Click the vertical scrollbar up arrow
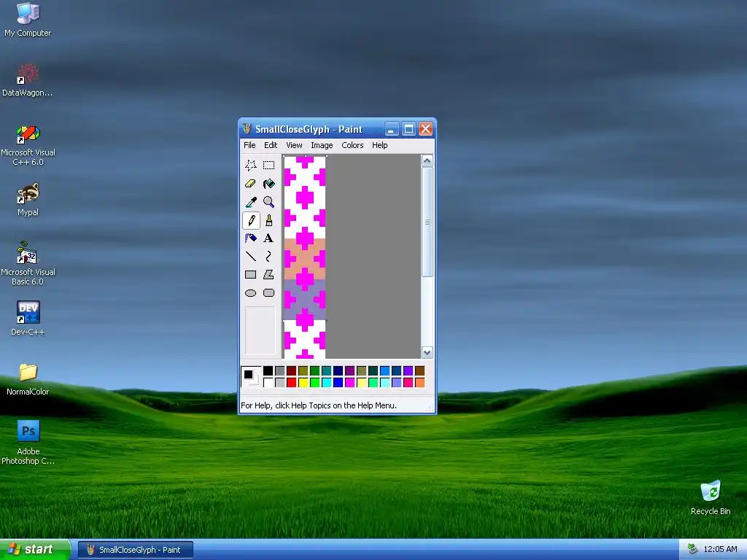Image resolution: width=747 pixels, height=560 pixels. point(427,161)
